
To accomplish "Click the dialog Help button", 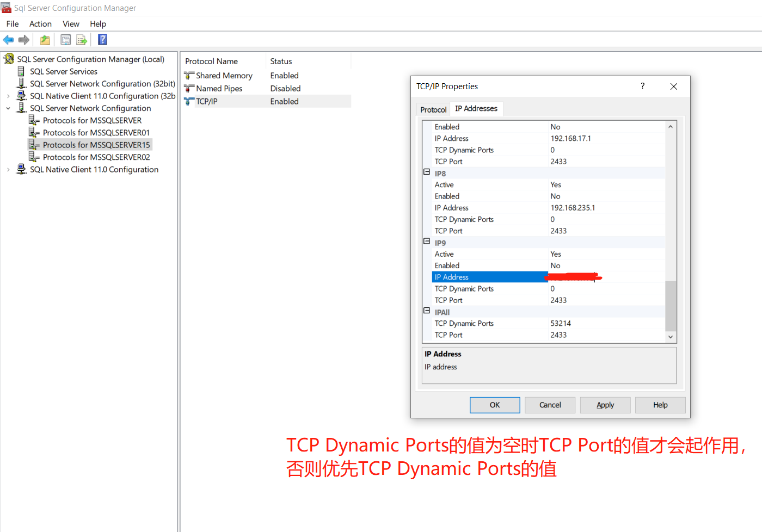I will [660, 405].
